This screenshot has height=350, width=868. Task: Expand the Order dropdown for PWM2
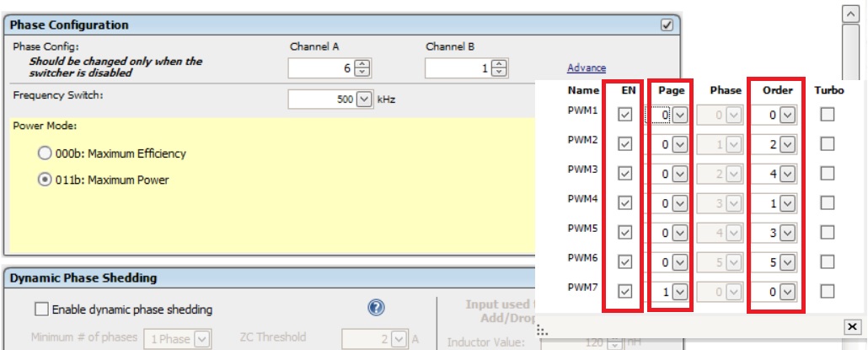[x=787, y=145]
